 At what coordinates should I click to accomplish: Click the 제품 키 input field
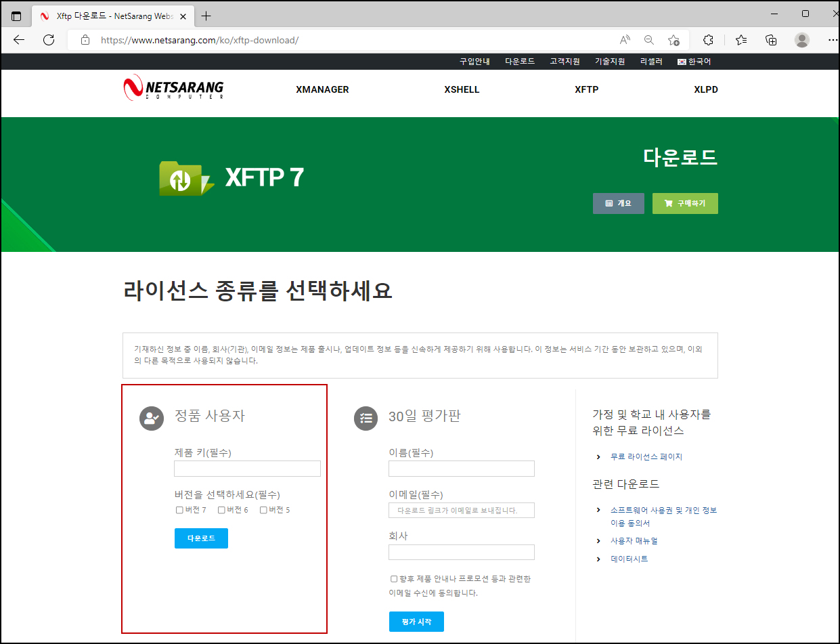tap(247, 469)
